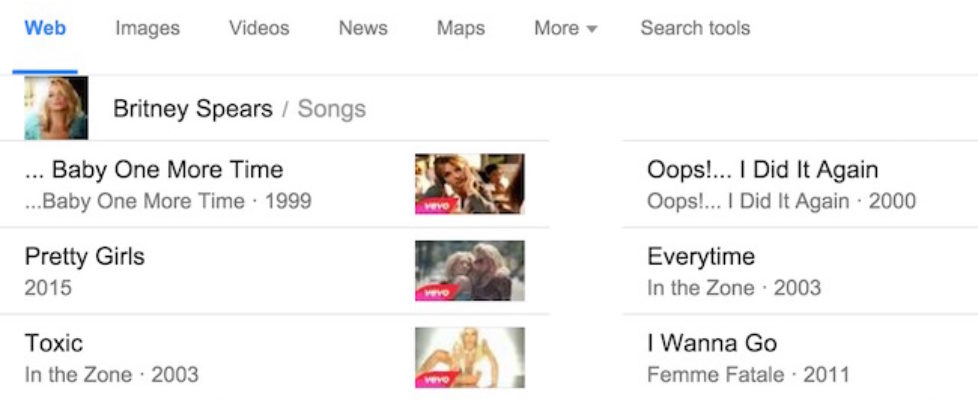Go to the Videos tab

(x=259, y=29)
